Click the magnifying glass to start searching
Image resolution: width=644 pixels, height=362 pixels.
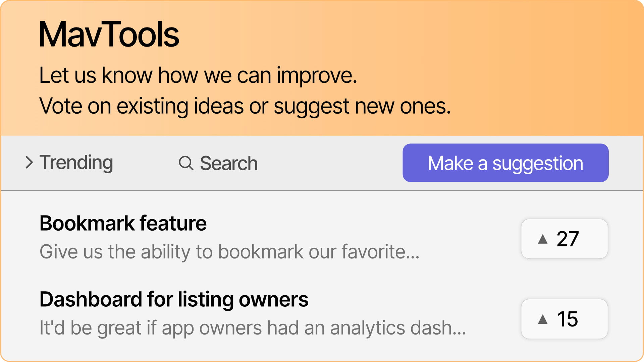(x=186, y=163)
